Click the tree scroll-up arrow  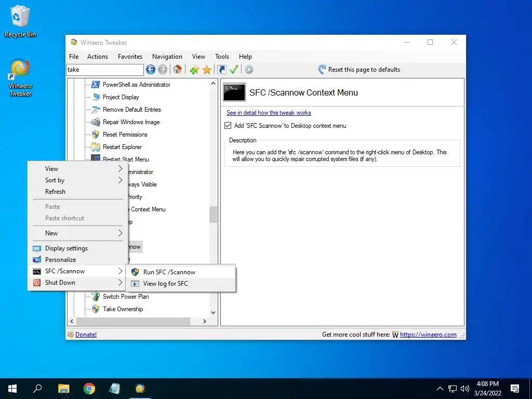click(x=213, y=83)
